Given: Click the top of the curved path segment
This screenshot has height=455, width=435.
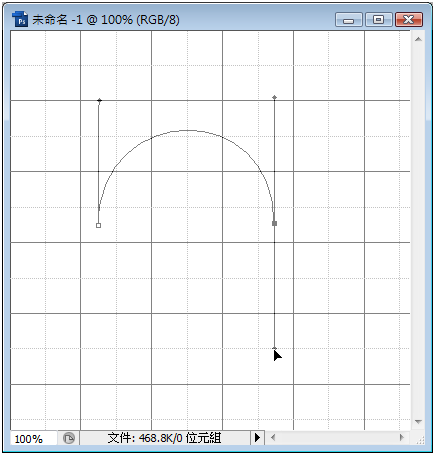Looking at the screenshot, I should pyautogui.click(x=187, y=130).
